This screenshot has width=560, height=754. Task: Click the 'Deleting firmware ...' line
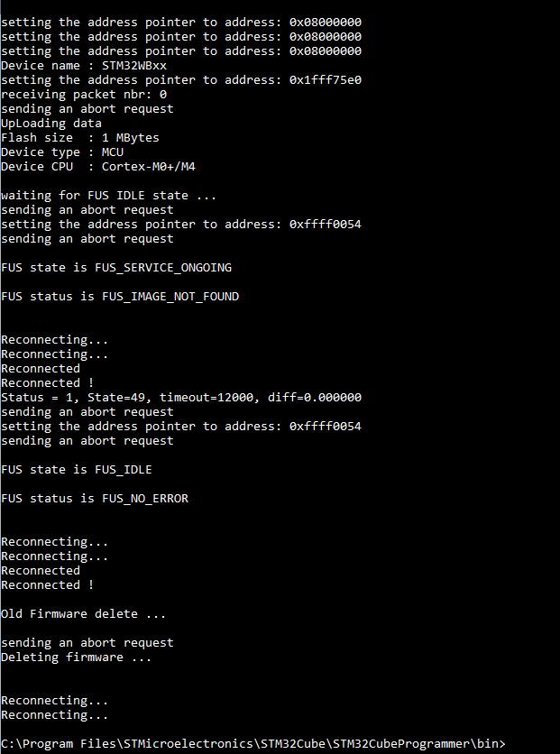coord(77,657)
